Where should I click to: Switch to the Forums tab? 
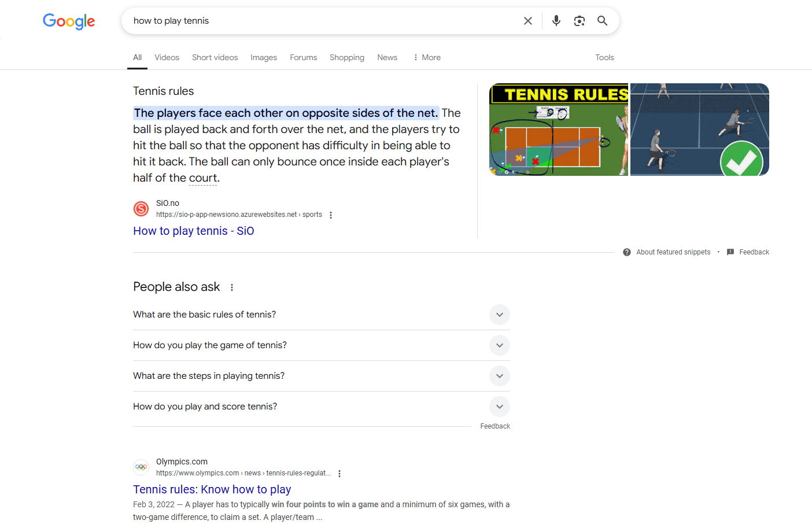[304, 57]
